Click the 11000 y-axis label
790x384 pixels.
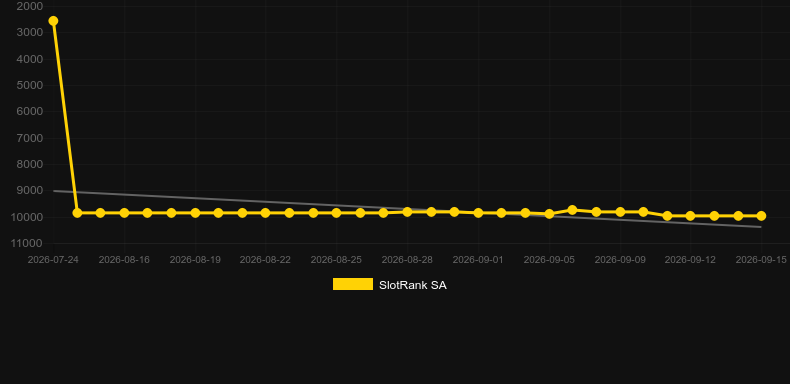click(x=27, y=243)
